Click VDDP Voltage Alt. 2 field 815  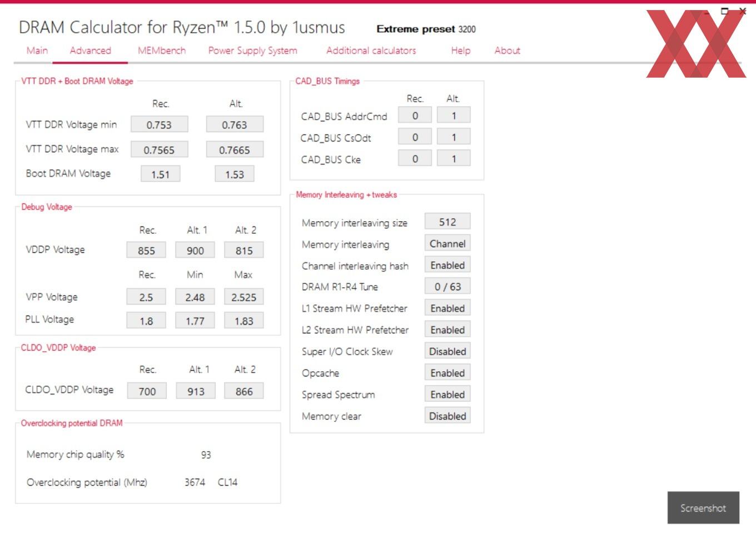click(x=244, y=250)
